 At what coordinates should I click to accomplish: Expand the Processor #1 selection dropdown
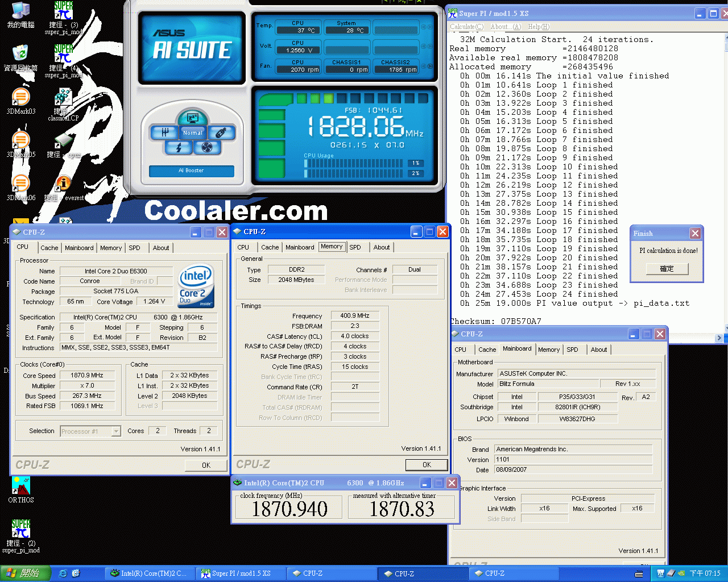[x=116, y=431]
